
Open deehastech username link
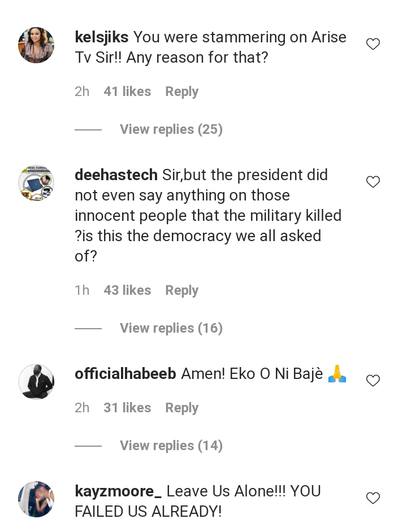[116, 175]
